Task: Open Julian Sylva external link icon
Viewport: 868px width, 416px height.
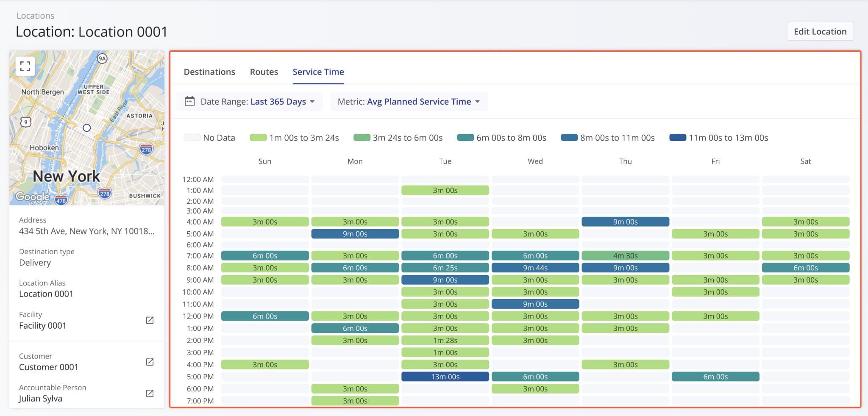Action: 150,394
